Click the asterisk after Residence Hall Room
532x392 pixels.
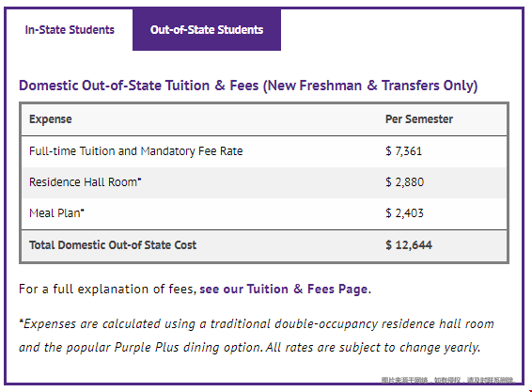(x=139, y=180)
